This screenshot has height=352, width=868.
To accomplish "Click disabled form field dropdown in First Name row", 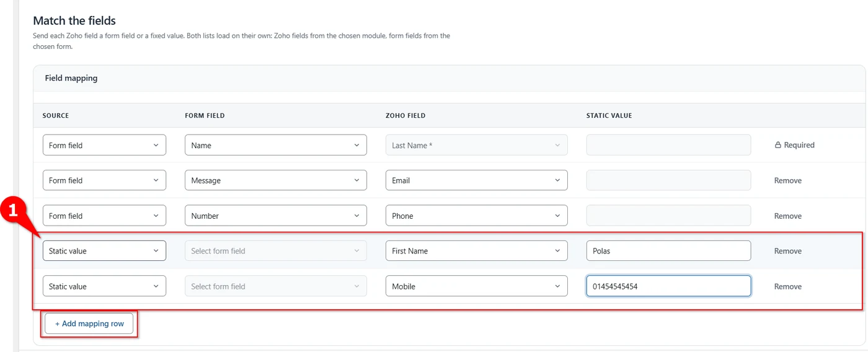I will click(x=276, y=251).
